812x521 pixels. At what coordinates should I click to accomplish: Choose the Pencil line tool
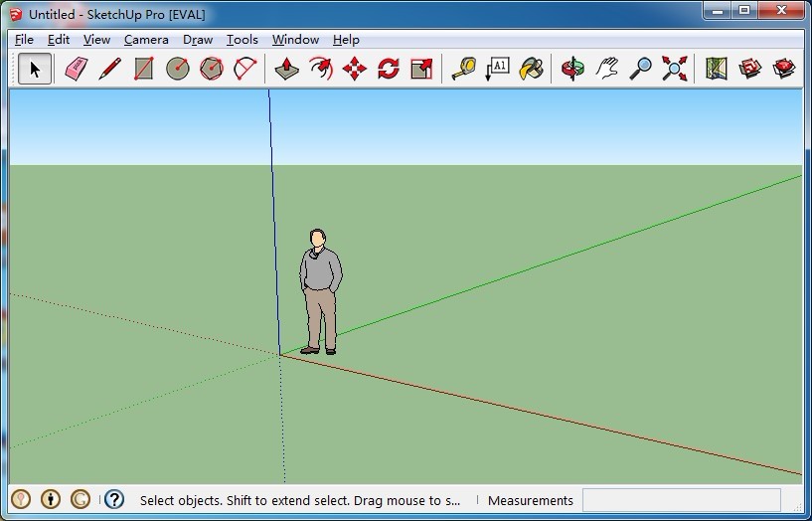(x=110, y=69)
